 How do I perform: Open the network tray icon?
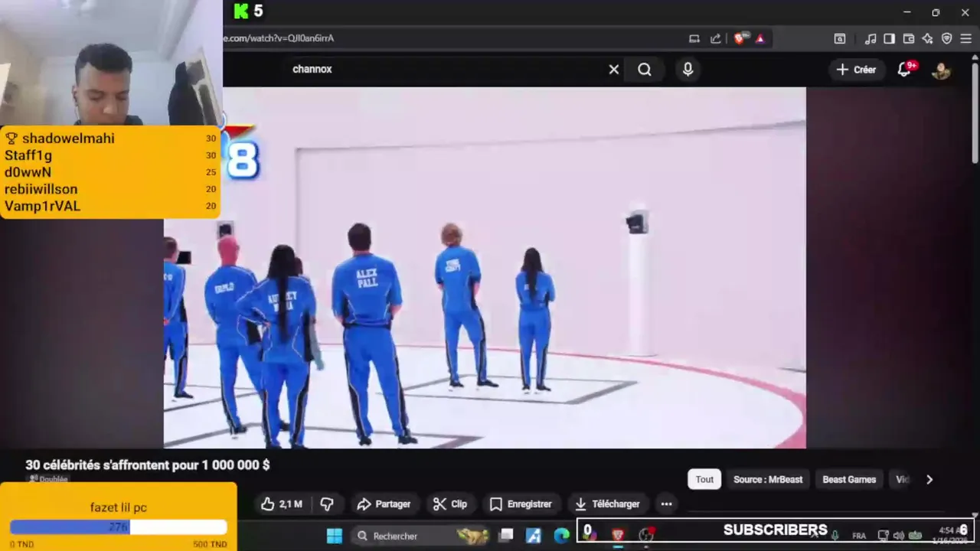[884, 536]
